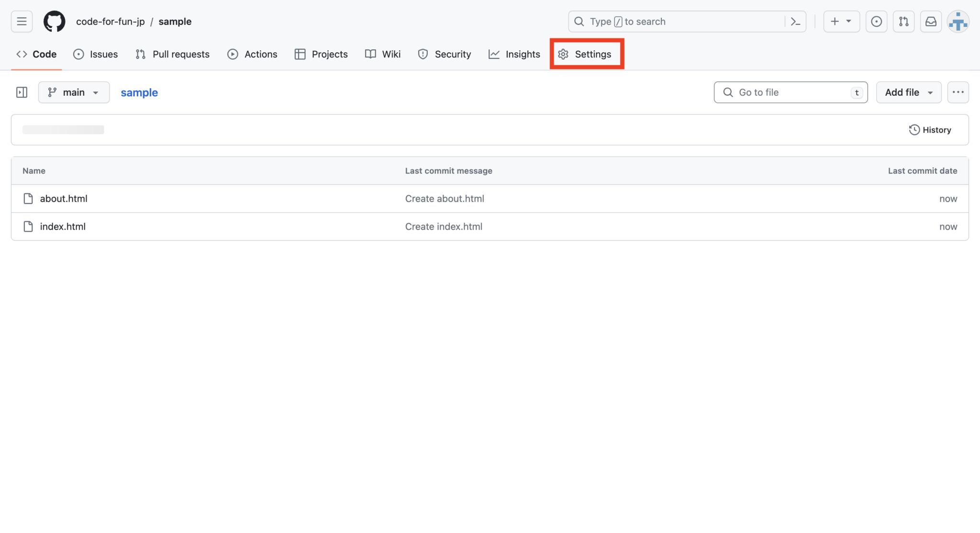Click your profile avatar
The image size is (980, 533).
958,21
